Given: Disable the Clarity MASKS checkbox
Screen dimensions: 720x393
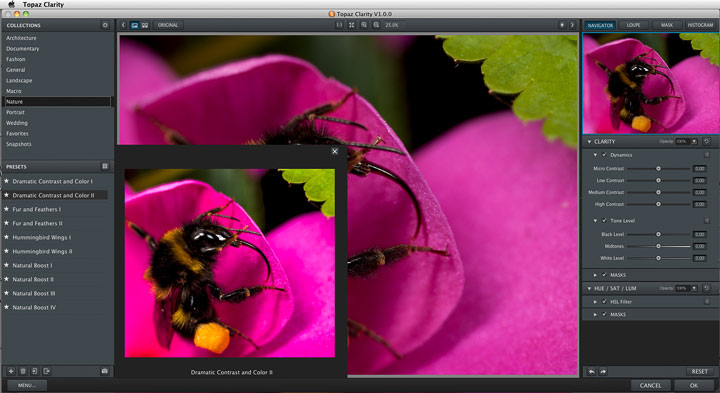Looking at the screenshot, I should [605, 275].
